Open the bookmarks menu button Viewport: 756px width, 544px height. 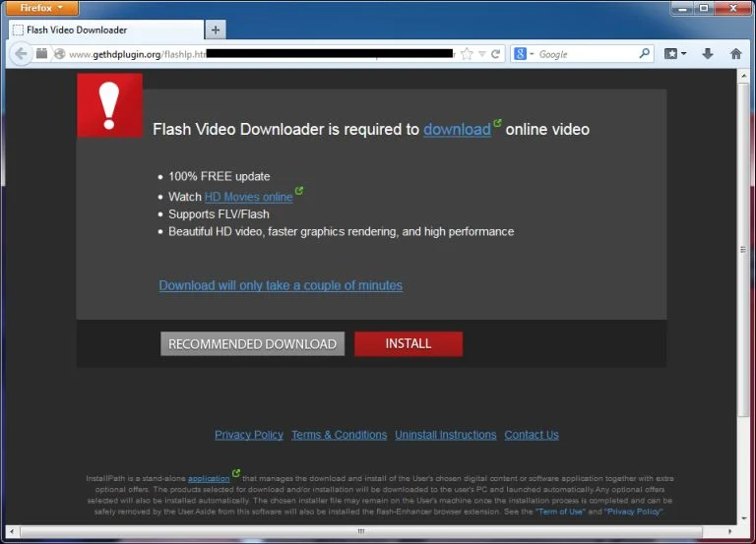coord(675,53)
